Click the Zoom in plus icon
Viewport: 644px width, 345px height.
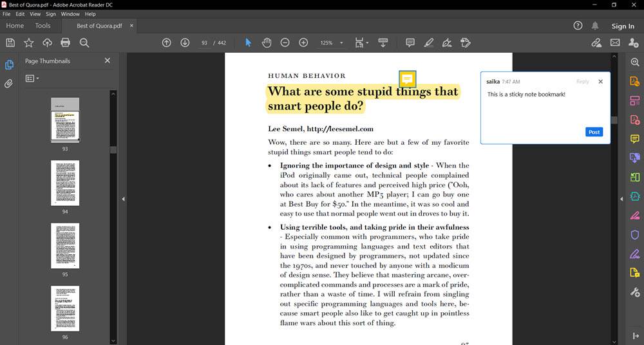pos(303,42)
